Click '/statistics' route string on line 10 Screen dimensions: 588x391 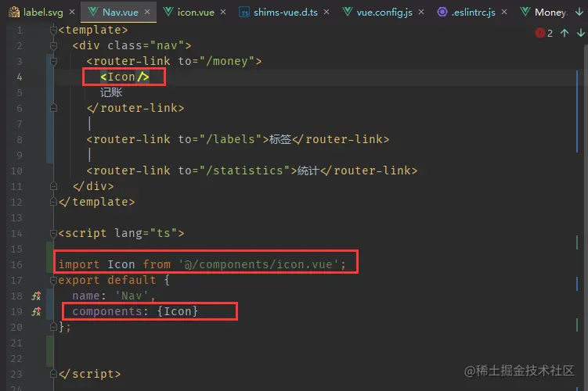click(x=245, y=170)
